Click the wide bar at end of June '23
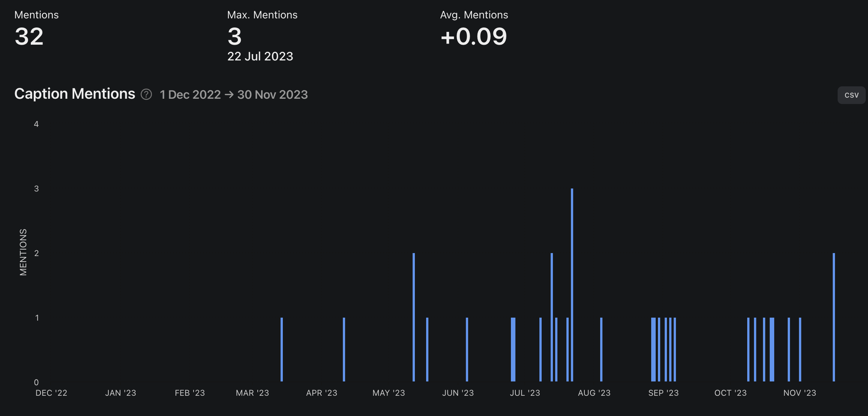868x416 pixels. 513,350
